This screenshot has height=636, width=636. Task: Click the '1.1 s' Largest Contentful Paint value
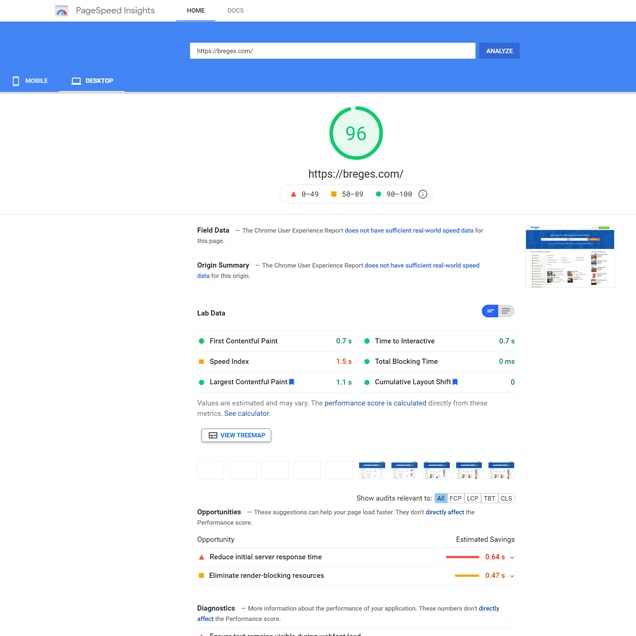[x=344, y=382]
